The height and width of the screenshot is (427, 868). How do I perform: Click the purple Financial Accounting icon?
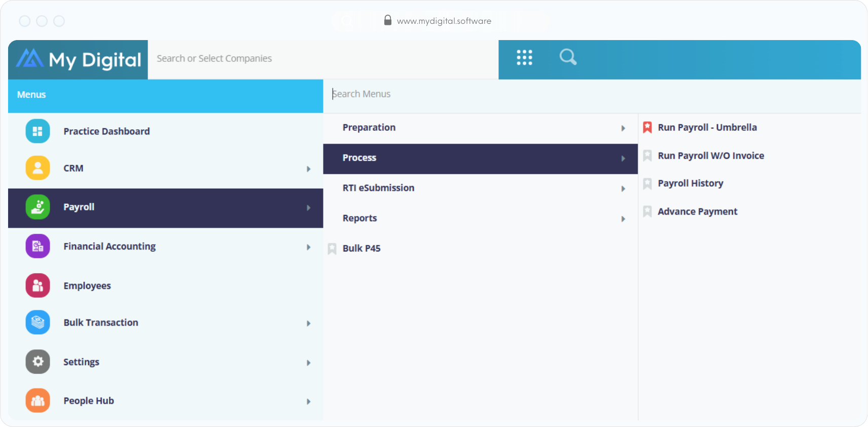(x=38, y=246)
